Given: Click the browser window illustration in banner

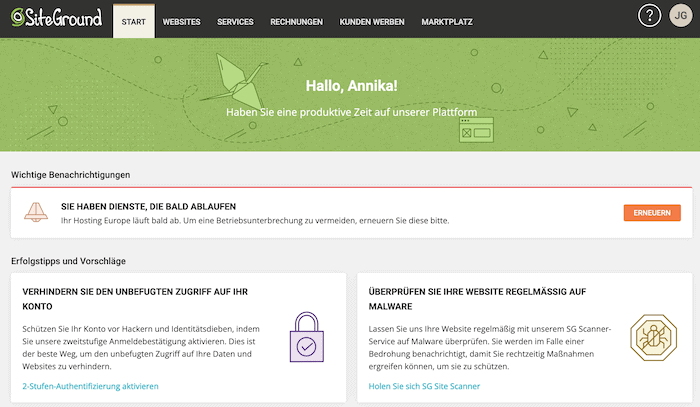Looking at the screenshot, I should [476, 130].
